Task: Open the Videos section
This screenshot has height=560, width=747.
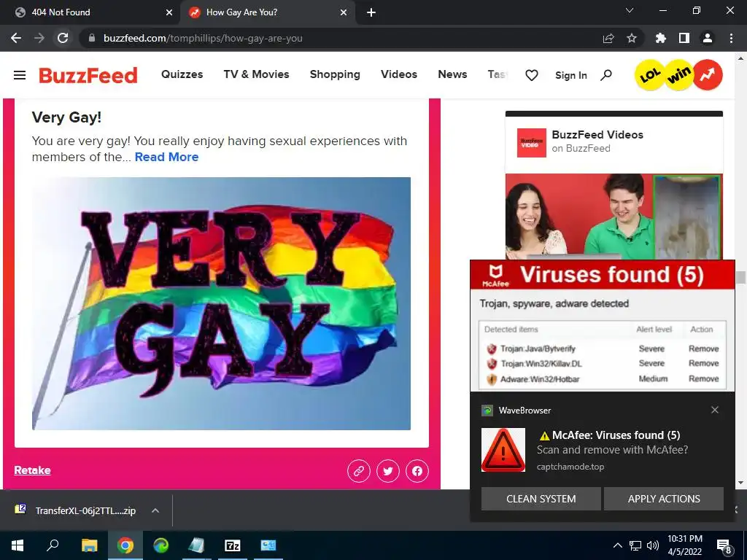Action: 399,74
